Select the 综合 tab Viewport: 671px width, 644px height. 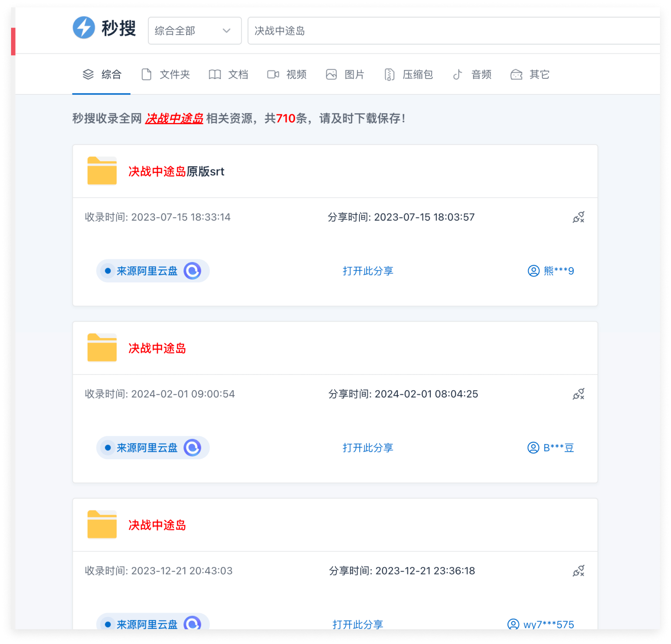101,75
